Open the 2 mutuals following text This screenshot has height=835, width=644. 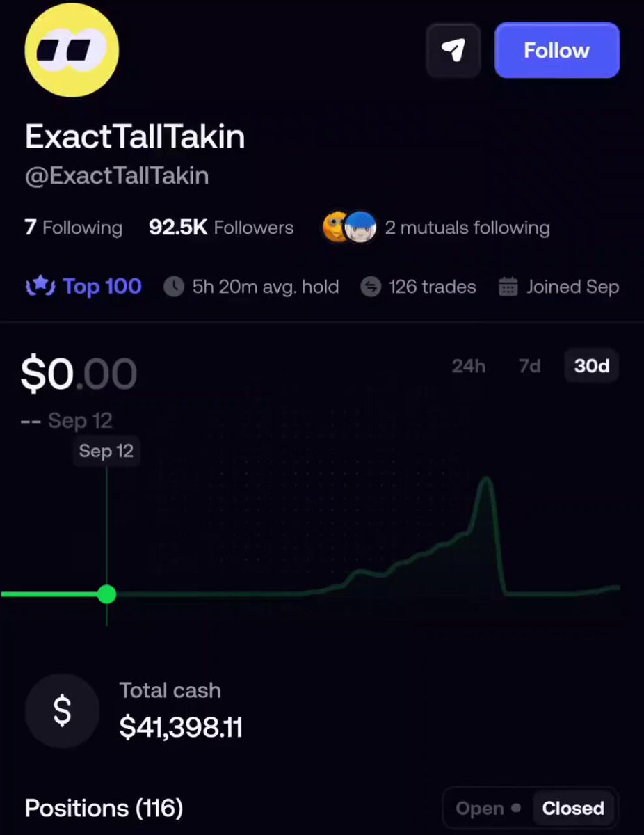coord(467,228)
